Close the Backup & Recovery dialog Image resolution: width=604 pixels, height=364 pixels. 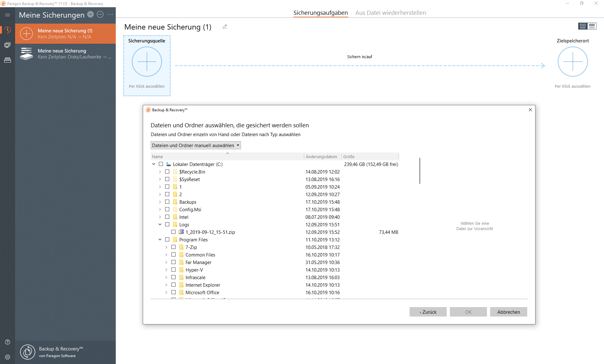coord(530,110)
